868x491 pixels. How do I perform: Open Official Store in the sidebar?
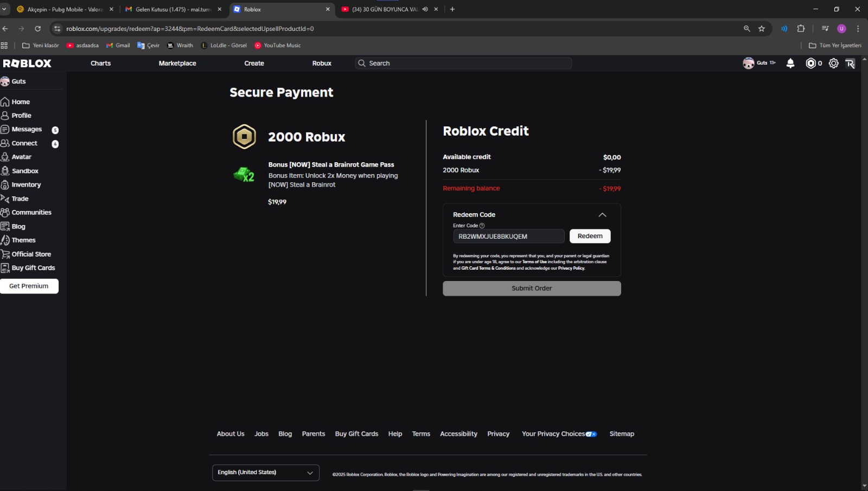click(26, 254)
